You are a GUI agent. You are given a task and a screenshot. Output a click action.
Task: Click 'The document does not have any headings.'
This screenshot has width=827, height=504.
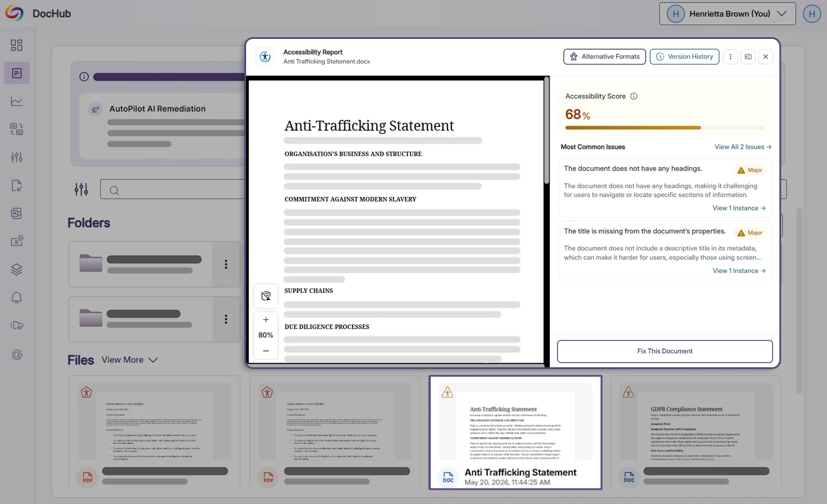pyautogui.click(x=633, y=169)
